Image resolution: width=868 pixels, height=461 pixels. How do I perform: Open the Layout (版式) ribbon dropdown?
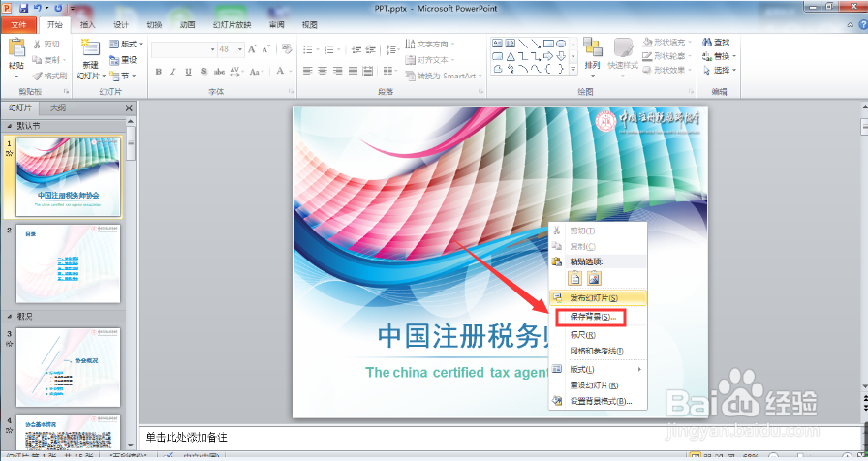(126, 44)
